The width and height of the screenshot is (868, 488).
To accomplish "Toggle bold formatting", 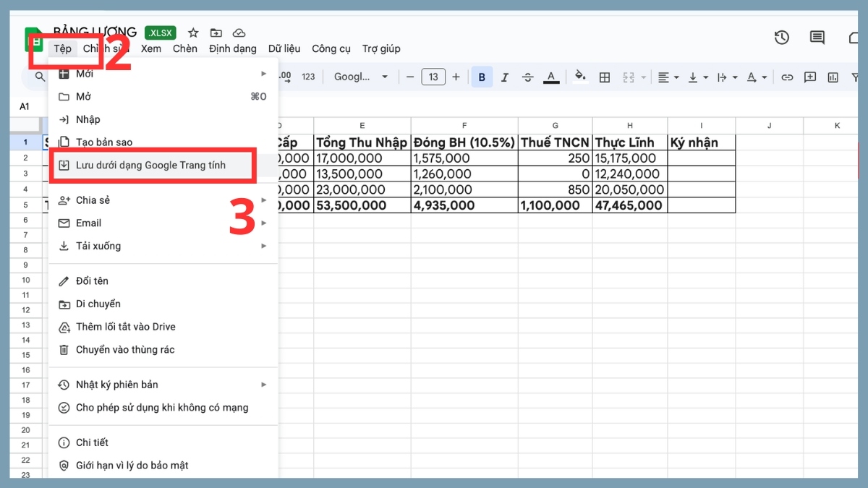I will (x=482, y=77).
